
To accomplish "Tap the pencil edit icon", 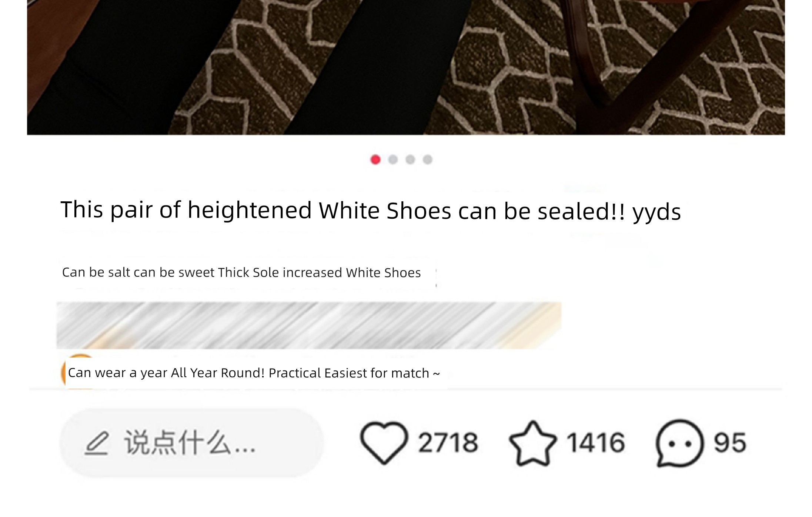I will 97,443.
